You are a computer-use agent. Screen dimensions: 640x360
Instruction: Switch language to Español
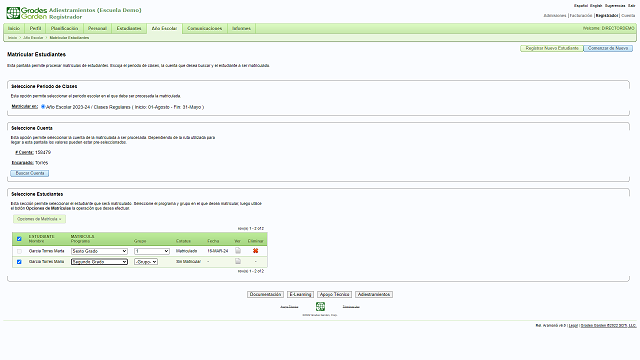pyautogui.click(x=581, y=6)
